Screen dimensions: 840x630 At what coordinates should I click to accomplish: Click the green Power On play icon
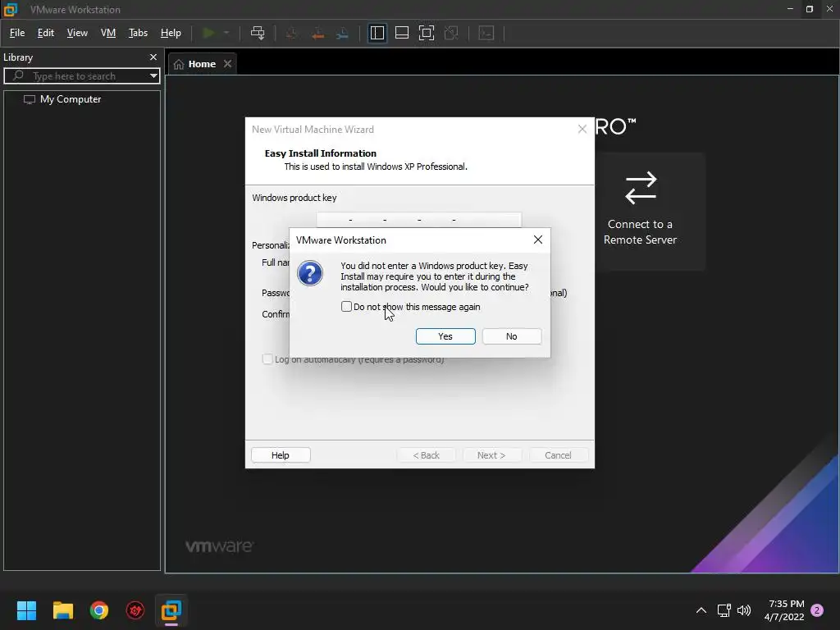coord(208,33)
